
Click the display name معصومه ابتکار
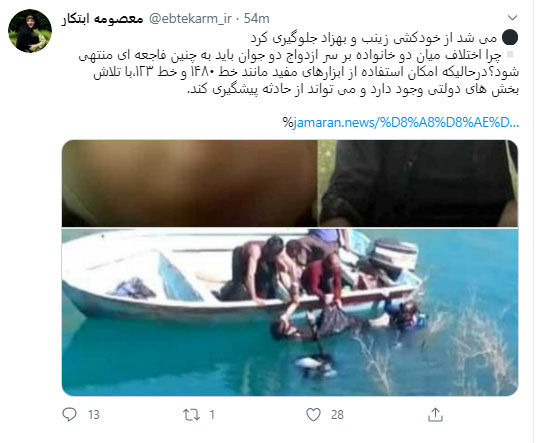point(102,19)
